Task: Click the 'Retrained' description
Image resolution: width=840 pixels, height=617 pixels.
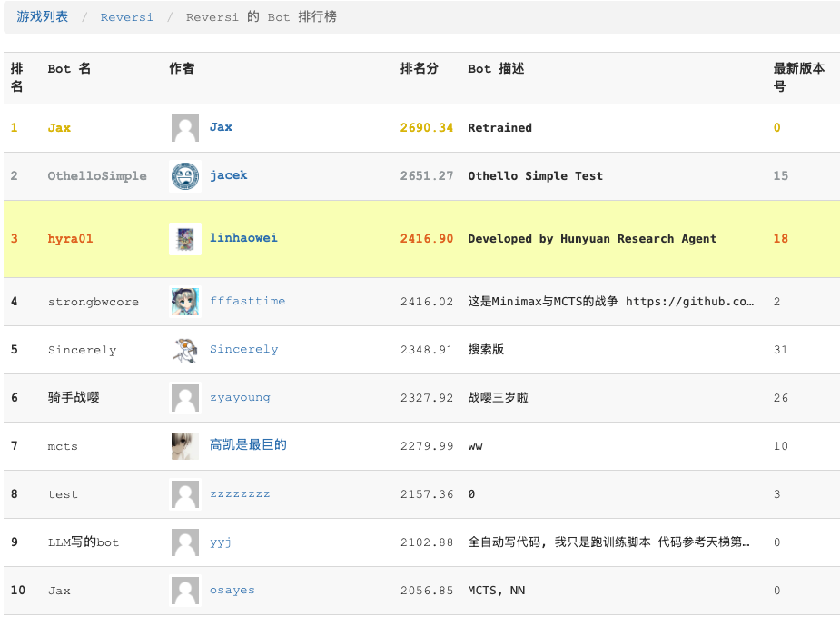Action: click(x=499, y=127)
